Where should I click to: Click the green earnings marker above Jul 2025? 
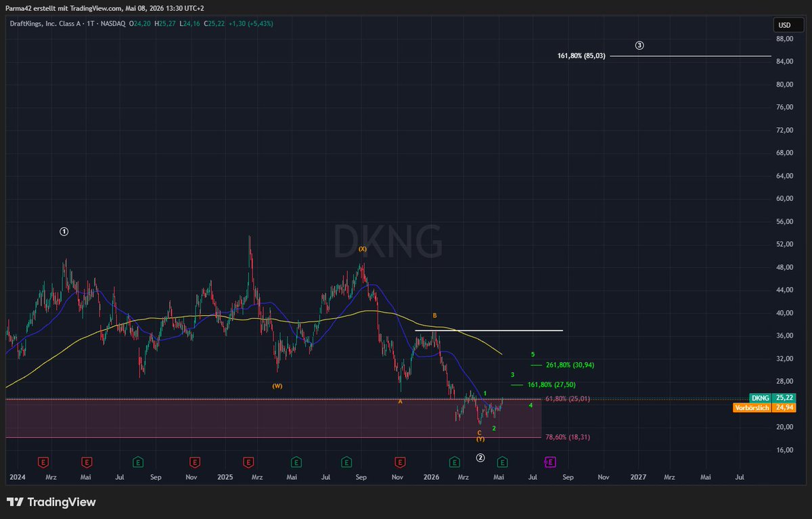coord(346,462)
